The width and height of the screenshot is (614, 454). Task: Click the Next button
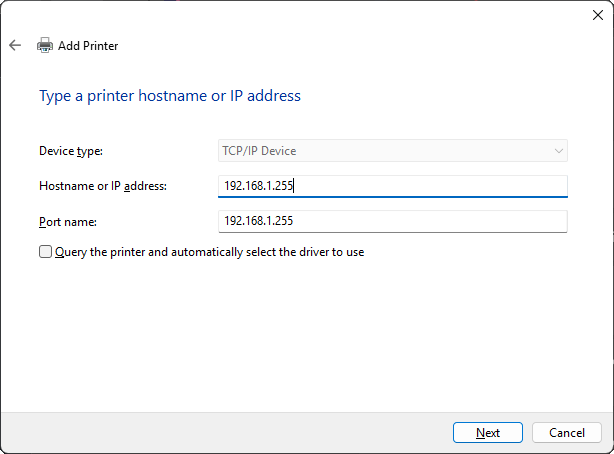[488, 432]
